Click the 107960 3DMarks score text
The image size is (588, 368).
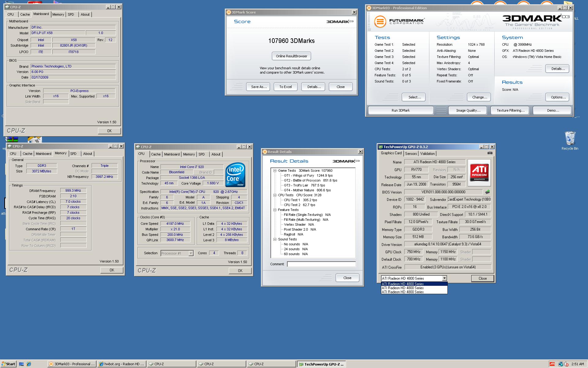click(291, 41)
